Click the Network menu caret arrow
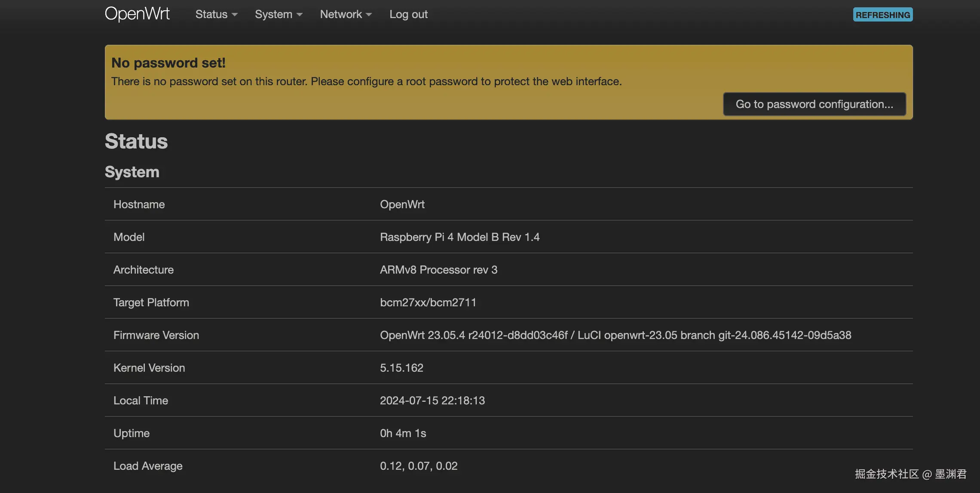 [369, 15]
